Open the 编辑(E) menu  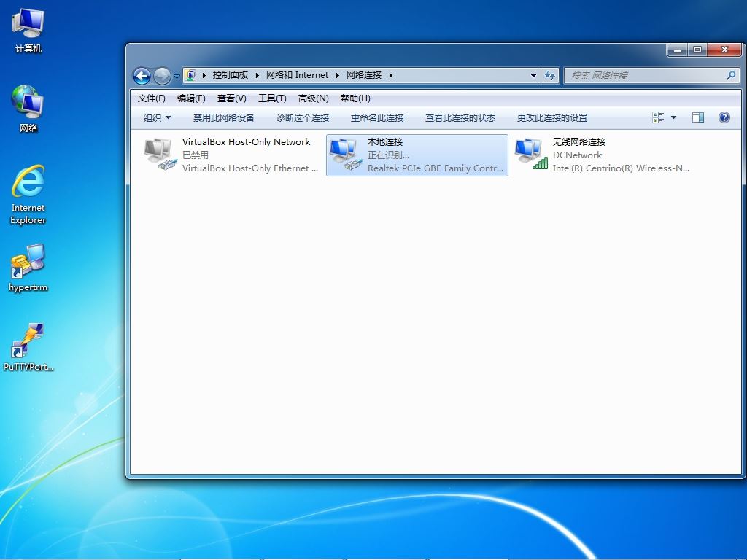point(191,98)
